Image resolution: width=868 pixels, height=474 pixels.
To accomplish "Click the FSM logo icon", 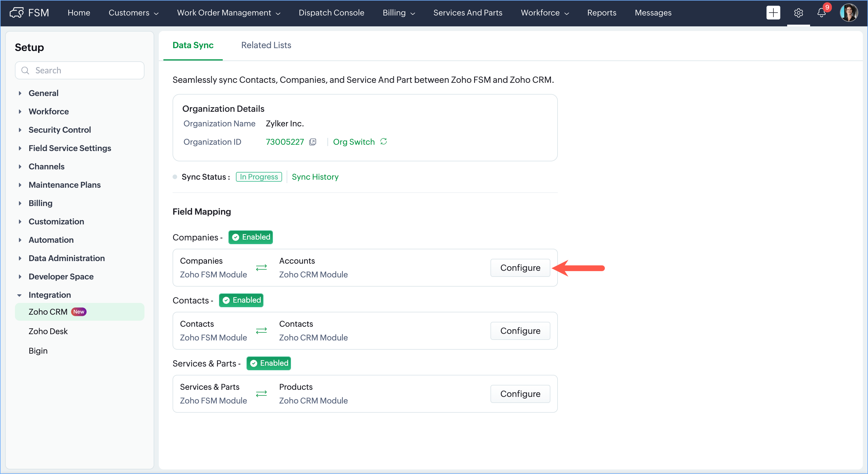I will click(17, 13).
